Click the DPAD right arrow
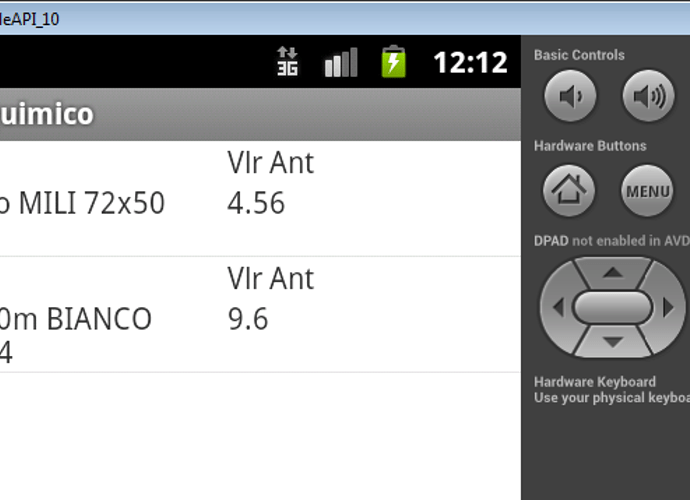 pyautogui.click(x=668, y=307)
